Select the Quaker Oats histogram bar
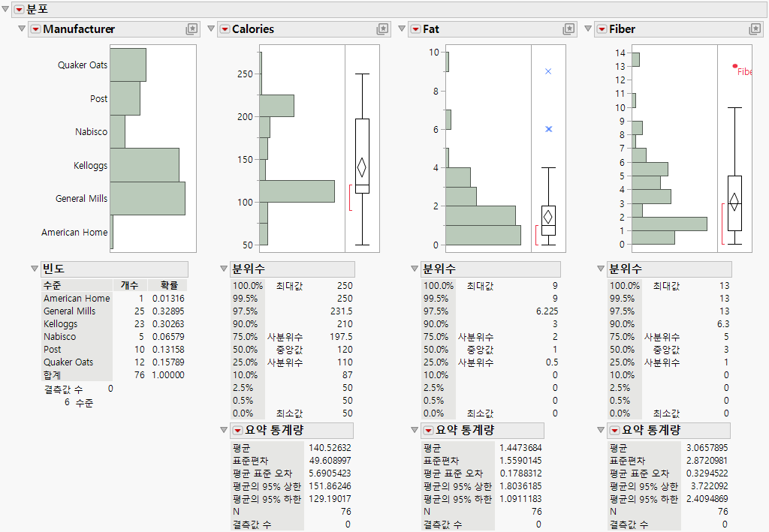 [x=128, y=65]
